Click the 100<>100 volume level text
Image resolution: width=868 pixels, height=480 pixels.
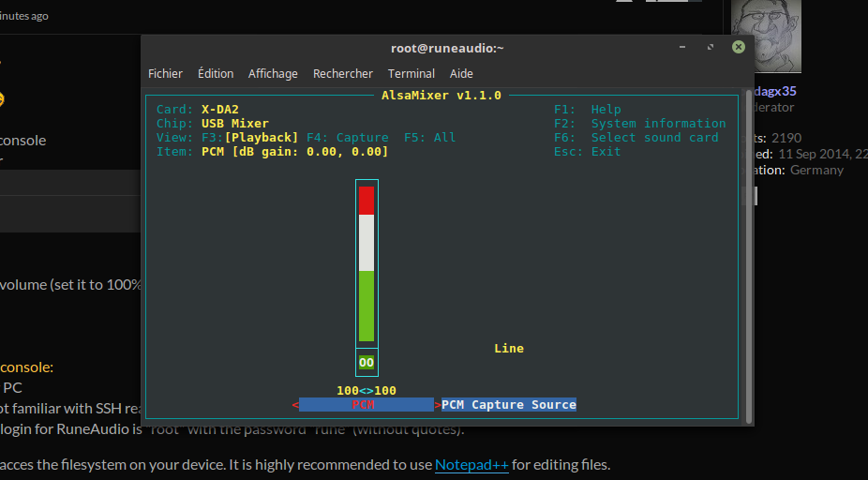point(367,390)
